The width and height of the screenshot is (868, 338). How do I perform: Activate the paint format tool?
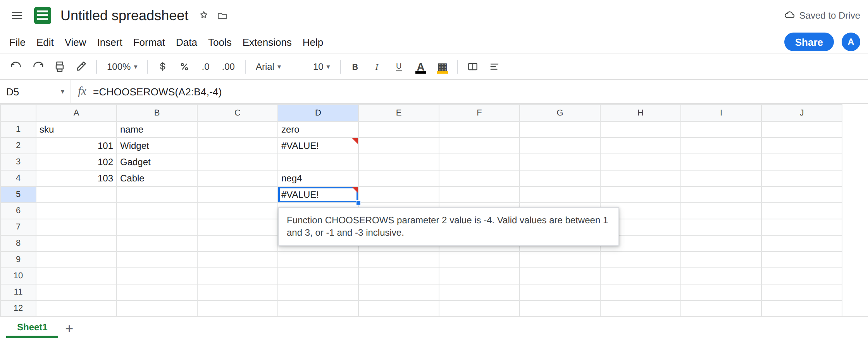81,67
